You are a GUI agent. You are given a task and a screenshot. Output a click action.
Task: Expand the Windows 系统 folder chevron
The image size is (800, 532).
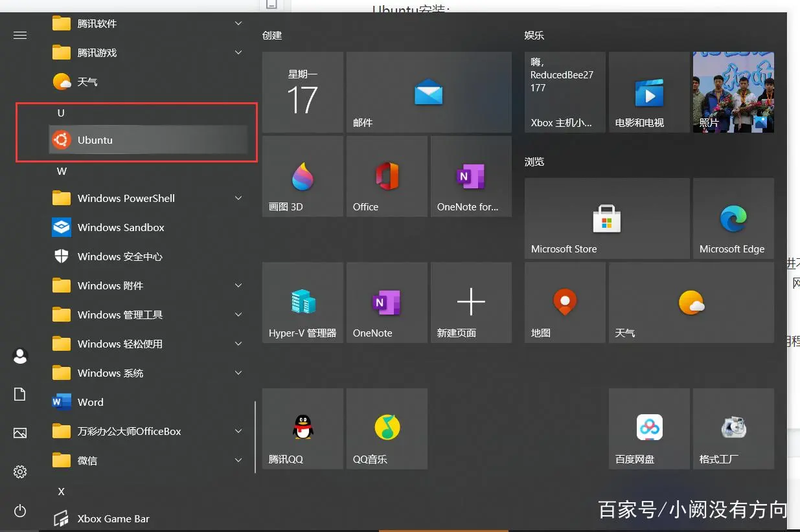tap(238, 373)
